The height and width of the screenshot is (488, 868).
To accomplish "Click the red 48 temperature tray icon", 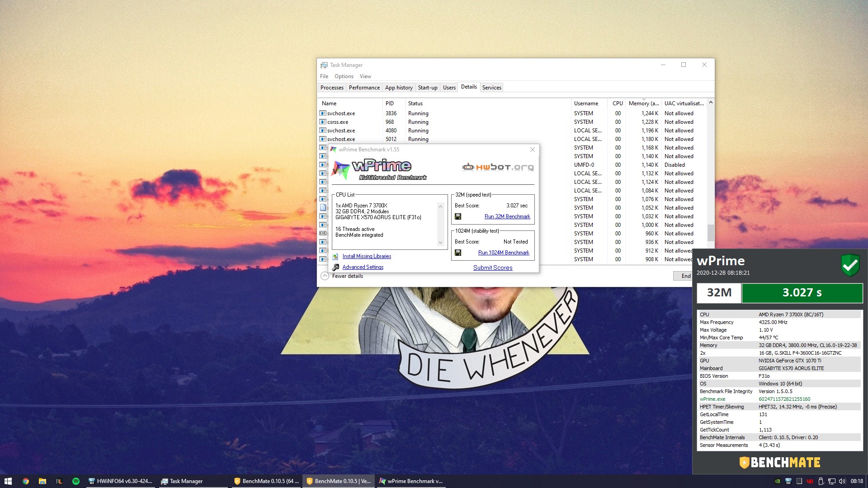I will tap(810, 481).
